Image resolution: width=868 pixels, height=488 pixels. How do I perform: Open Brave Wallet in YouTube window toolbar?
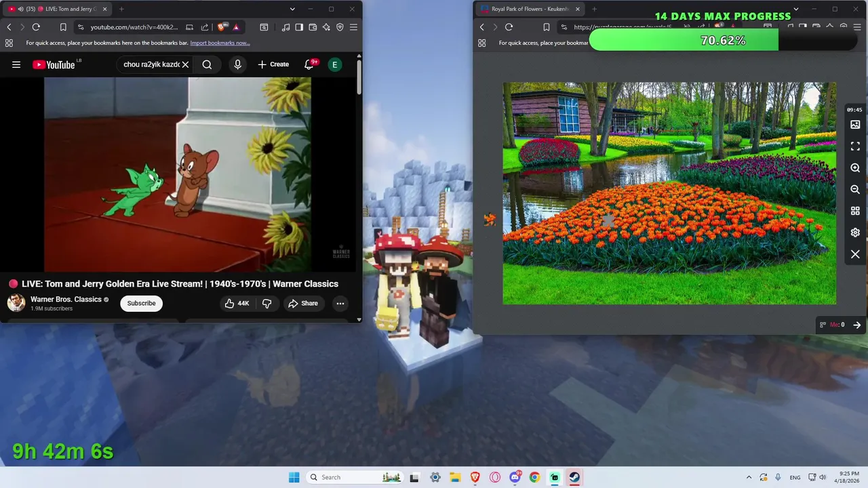(x=313, y=27)
